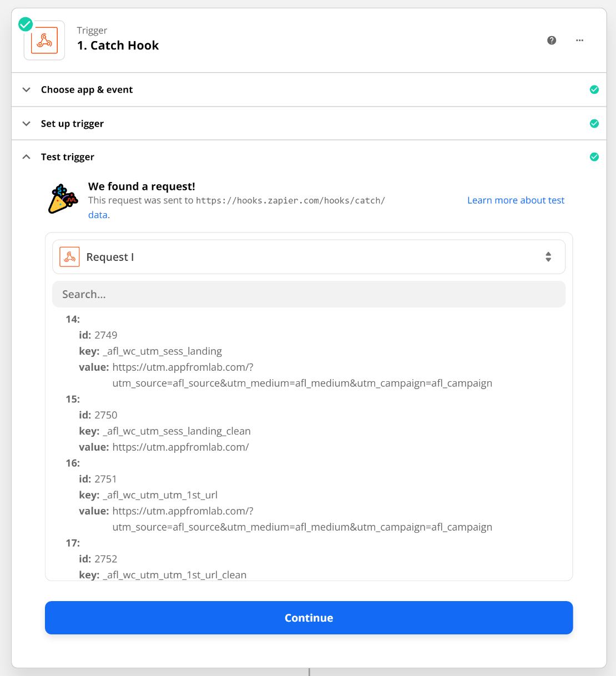Click green status badge for Choose app & event

594,89
